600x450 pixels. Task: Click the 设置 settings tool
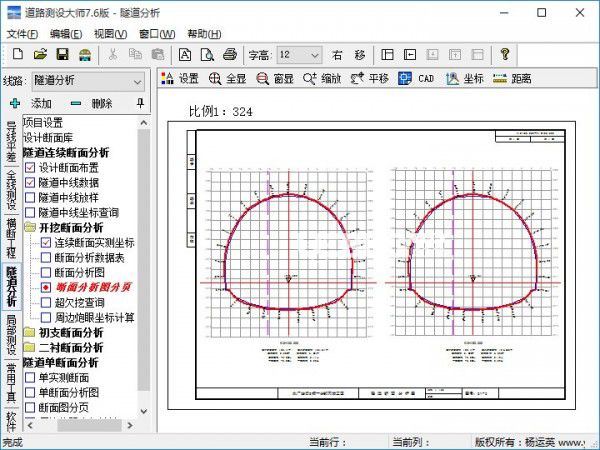tap(180, 78)
